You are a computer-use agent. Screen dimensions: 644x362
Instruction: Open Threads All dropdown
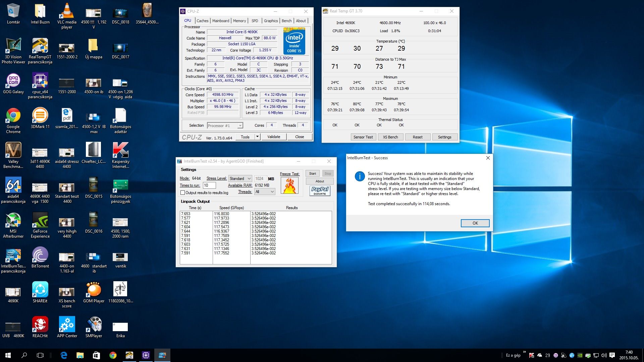(265, 192)
